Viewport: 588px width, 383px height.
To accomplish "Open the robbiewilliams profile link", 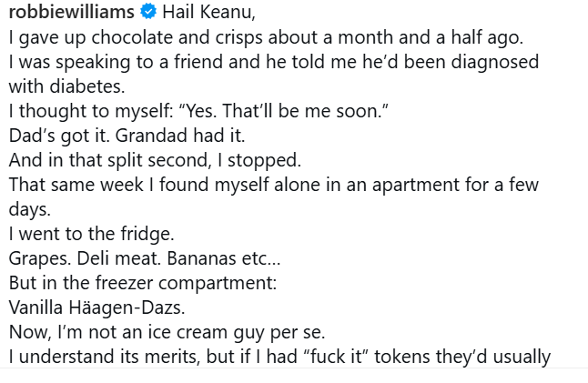I will (71, 12).
